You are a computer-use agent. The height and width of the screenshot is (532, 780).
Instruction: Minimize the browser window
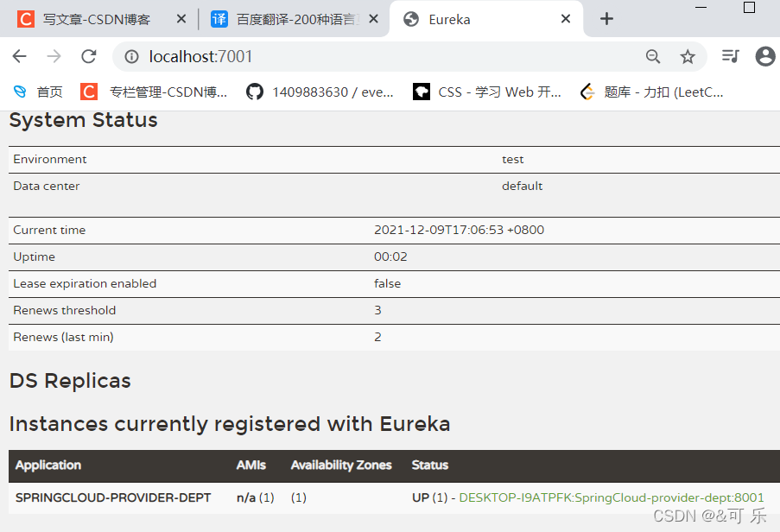(x=701, y=7)
